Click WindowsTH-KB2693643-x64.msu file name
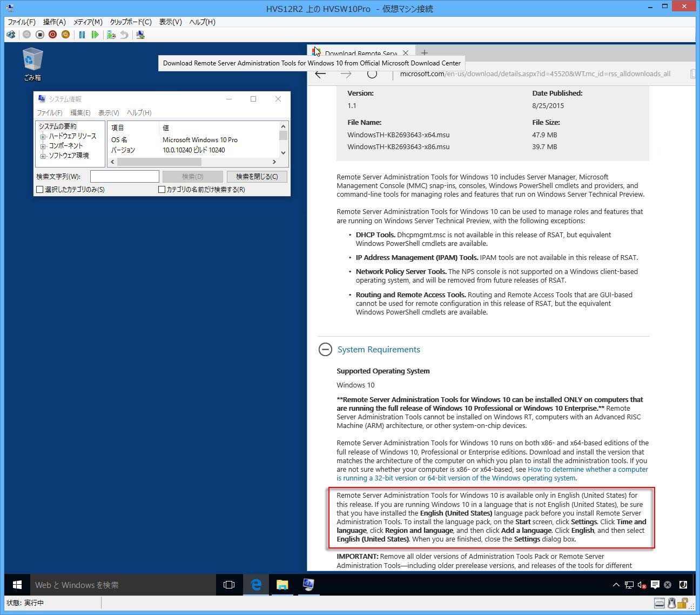The height and width of the screenshot is (615, 700). [399, 135]
